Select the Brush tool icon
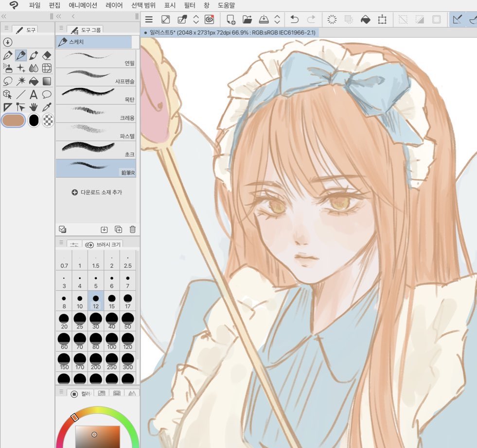Image resolution: width=477 pixels, height=448 pixels. point(34,55)
